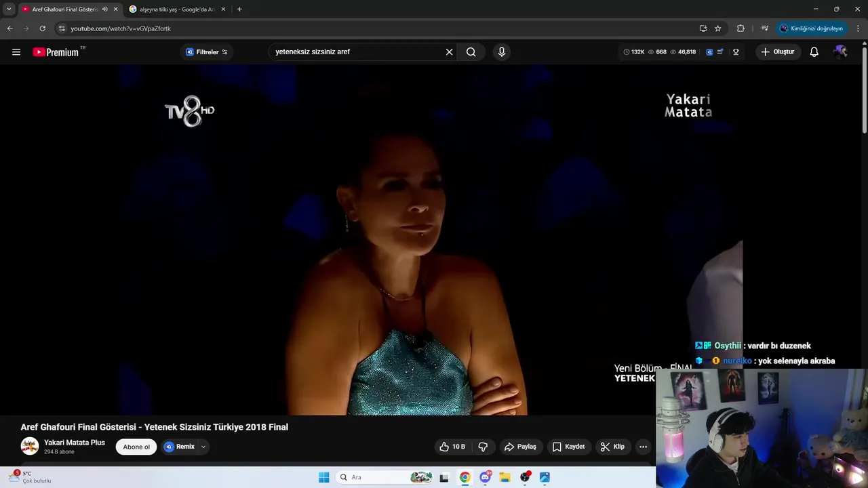868x488 pixels.
Task: Open the Yakari Matata Plus channel avatar
Action: 30,446
